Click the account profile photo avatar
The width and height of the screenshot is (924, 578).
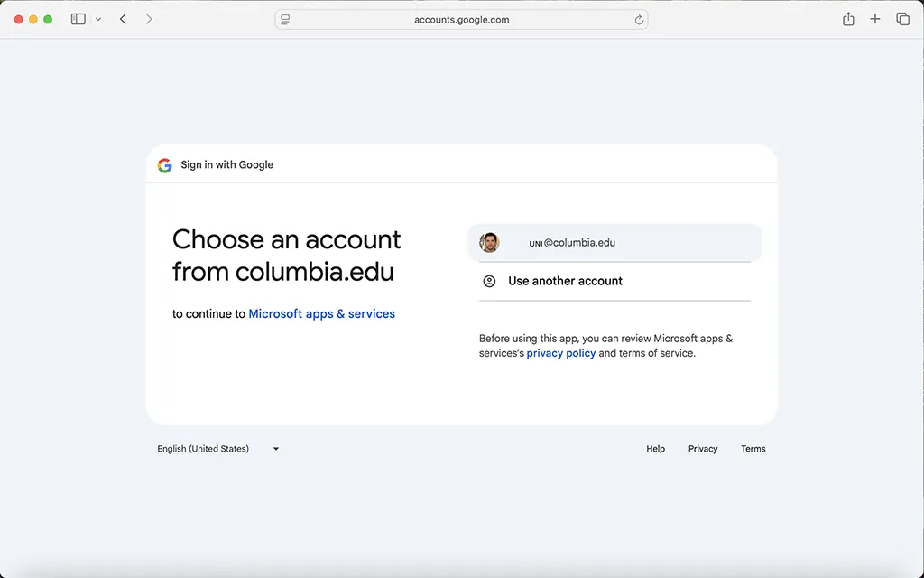[489, 242]
